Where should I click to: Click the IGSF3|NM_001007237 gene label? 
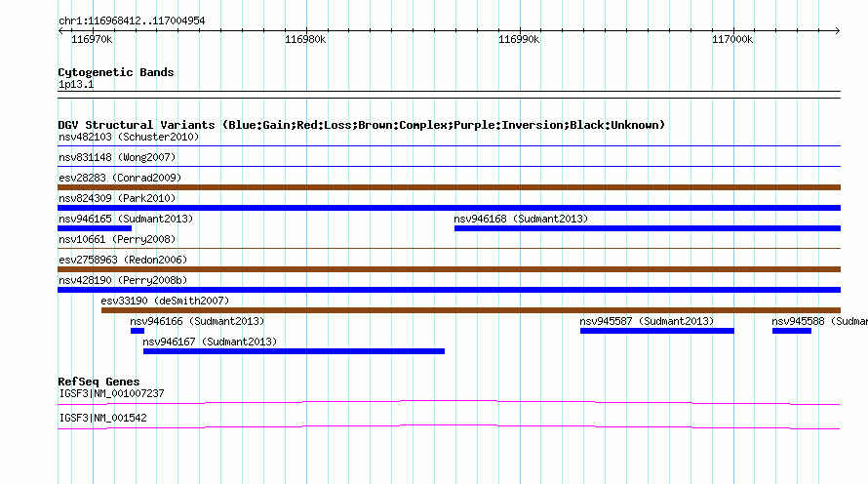(112, 393)
